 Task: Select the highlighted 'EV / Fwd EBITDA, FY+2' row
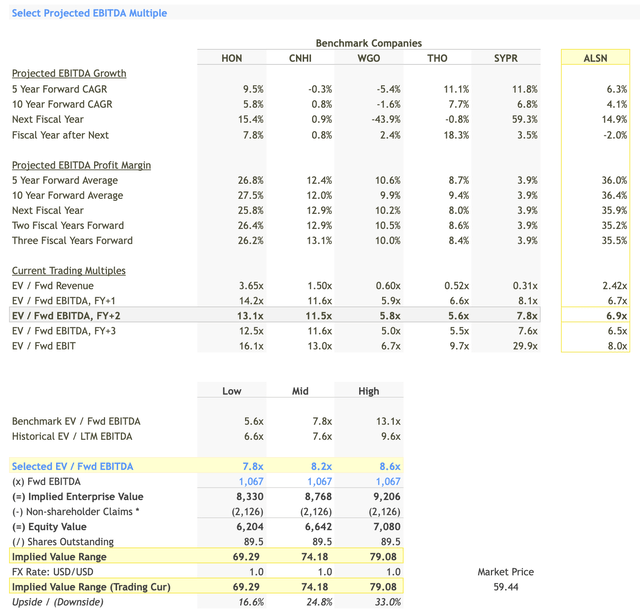(x=275, y=316)
